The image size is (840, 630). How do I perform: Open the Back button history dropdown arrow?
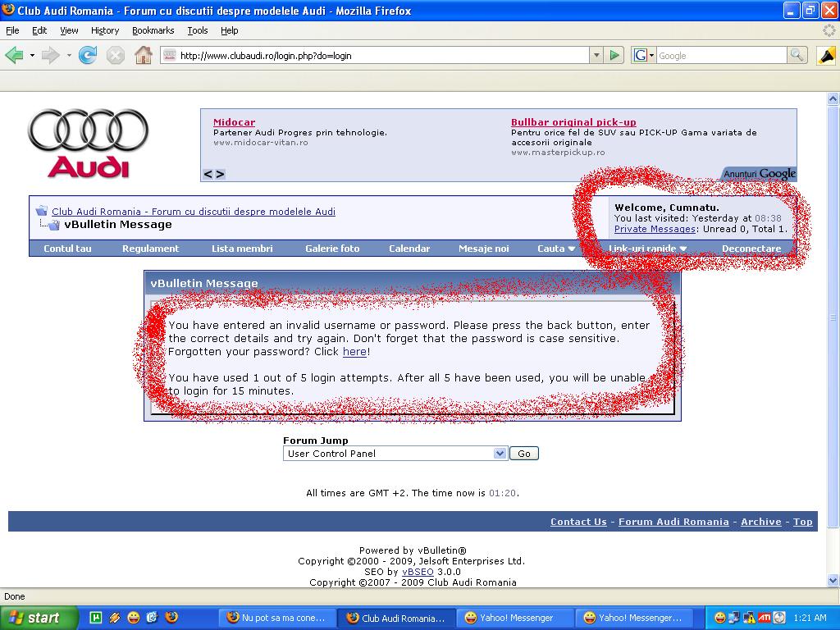coord(32,55)
